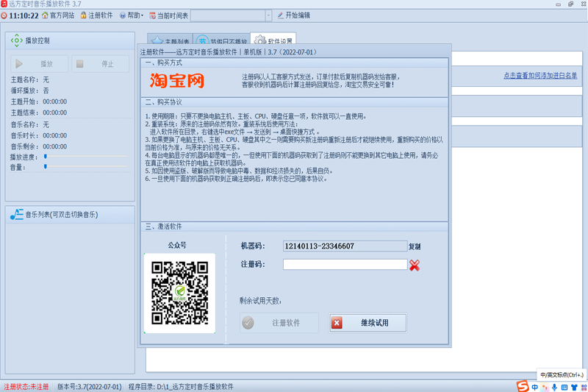The width and height of the screenshot is (588, 392).
Task: Click 复制 to copy machine code
Action: [415, 246]
